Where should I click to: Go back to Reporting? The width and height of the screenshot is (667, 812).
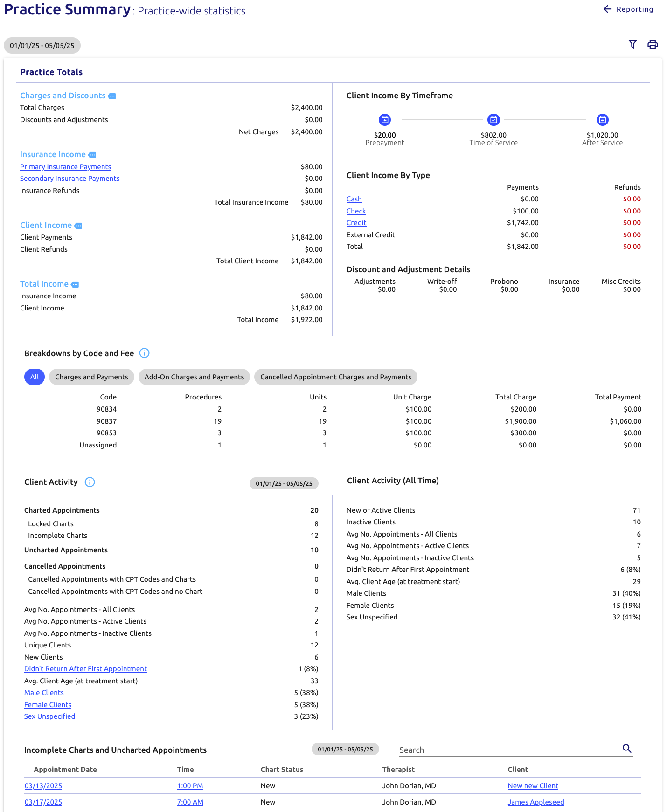click(628, 9)
